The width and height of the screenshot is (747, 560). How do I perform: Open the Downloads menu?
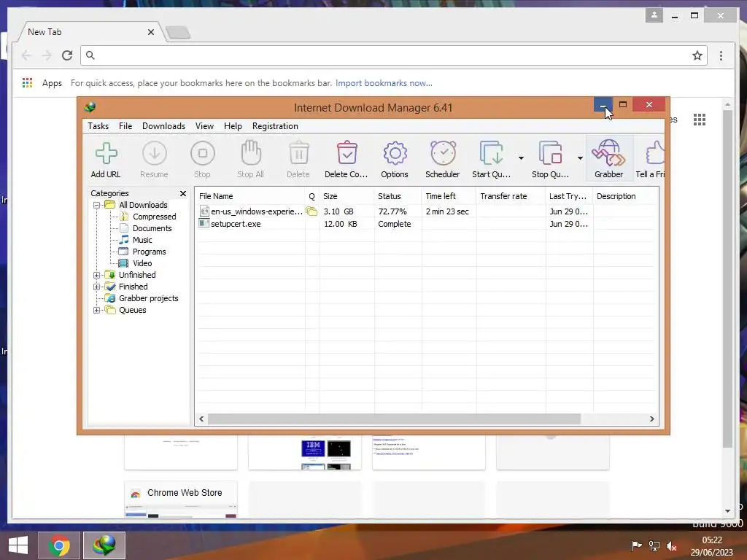pos(163,126)
